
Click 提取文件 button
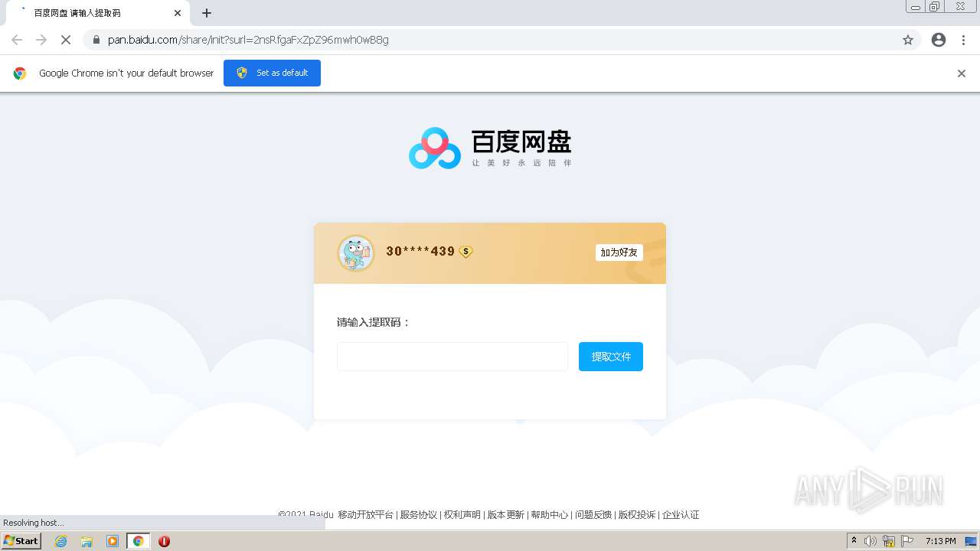[x=611, y=357]
